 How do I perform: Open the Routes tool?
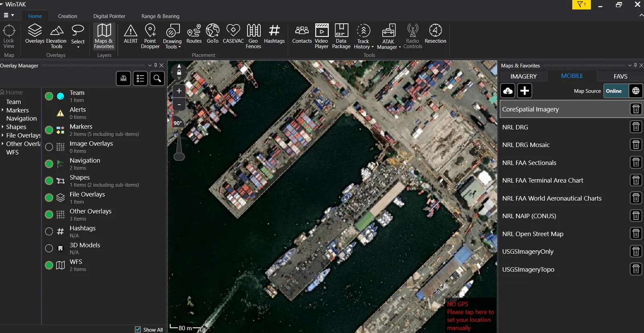(x=194, y=34)
